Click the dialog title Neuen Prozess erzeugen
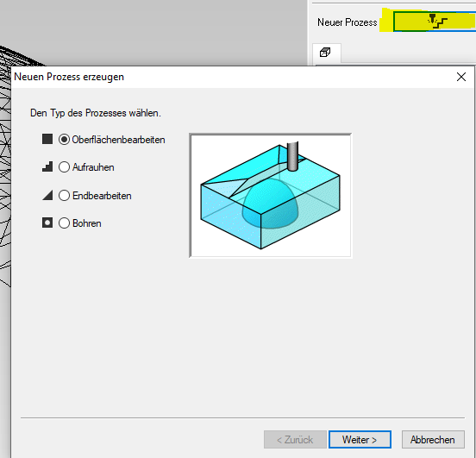476x458 pixels. [x=69, y=77]
